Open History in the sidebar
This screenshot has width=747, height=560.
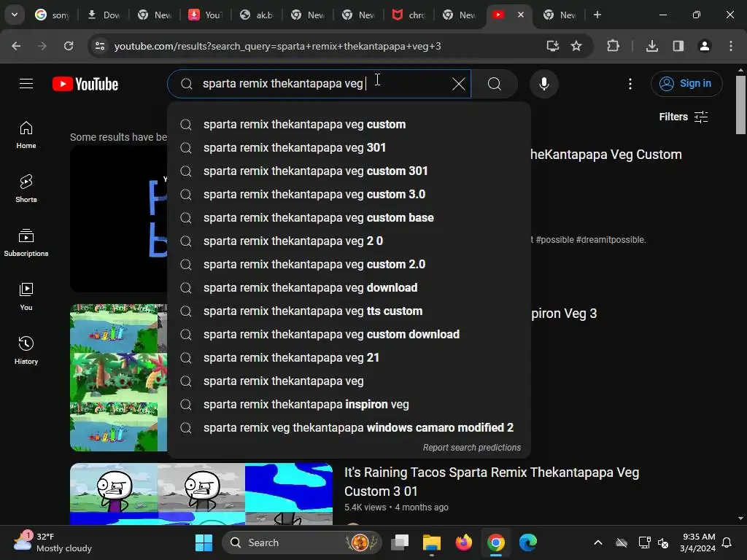[26, 351]
